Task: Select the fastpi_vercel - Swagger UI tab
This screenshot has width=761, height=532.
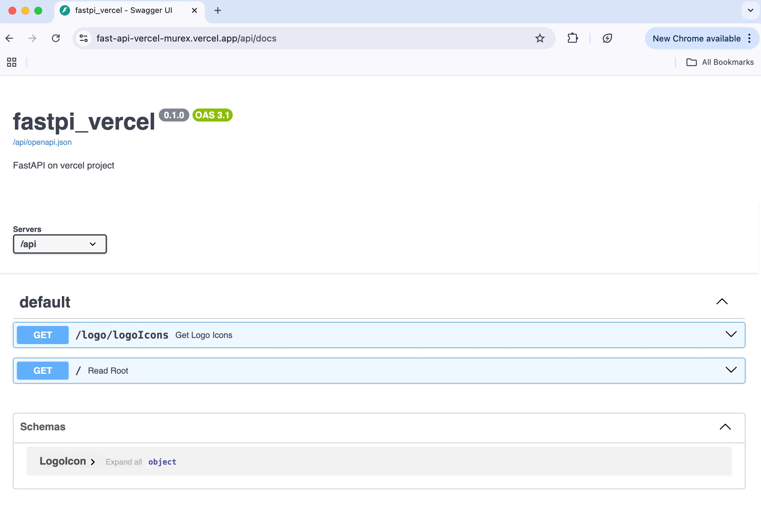Action: pyautogui.click(x=123, y=11)
